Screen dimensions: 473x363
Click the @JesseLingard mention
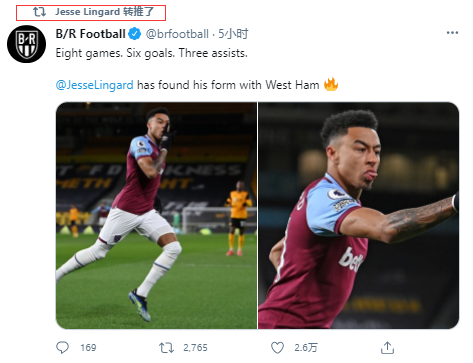(x=94, y=85)
